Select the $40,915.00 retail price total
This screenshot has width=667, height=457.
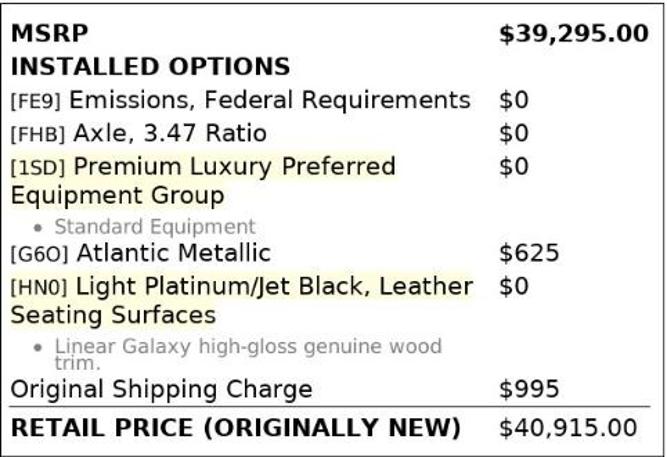(567, 428)
